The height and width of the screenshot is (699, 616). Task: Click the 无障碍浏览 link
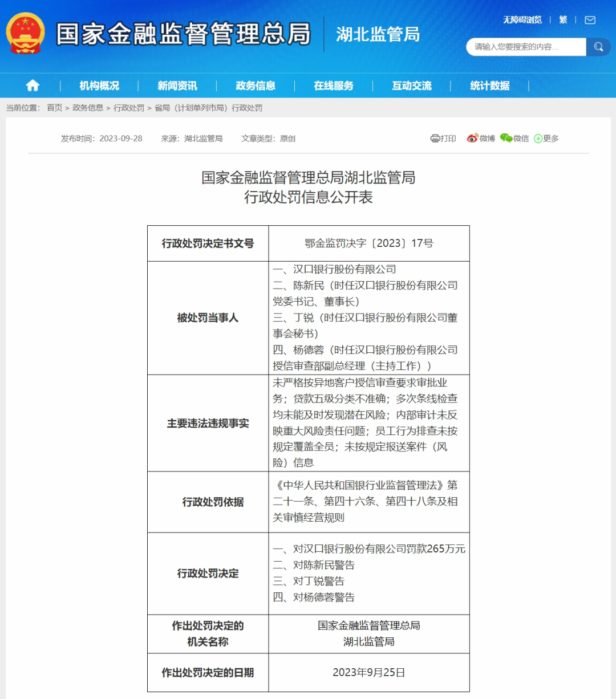pyautogui.click(x=522, y=20)
